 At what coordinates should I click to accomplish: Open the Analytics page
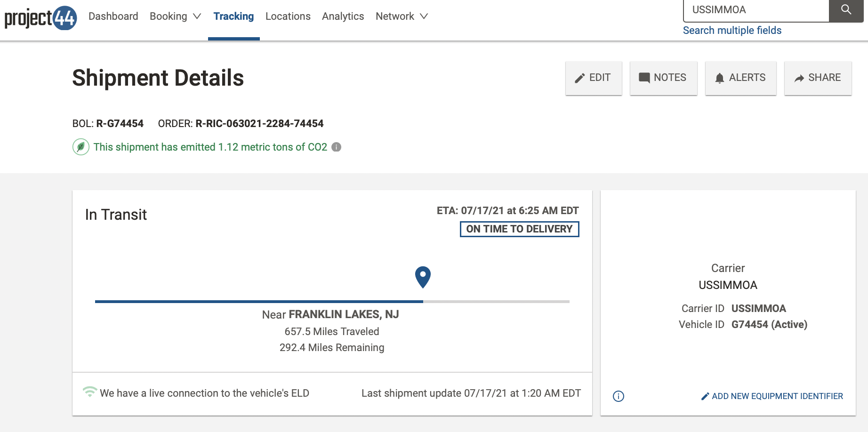343,16
